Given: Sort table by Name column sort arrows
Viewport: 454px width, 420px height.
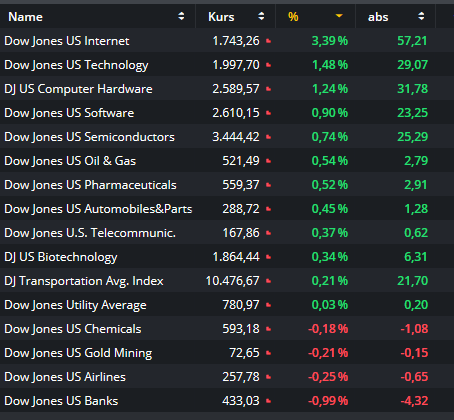Looking at the screenshot, I should click(x=181, y=16).
